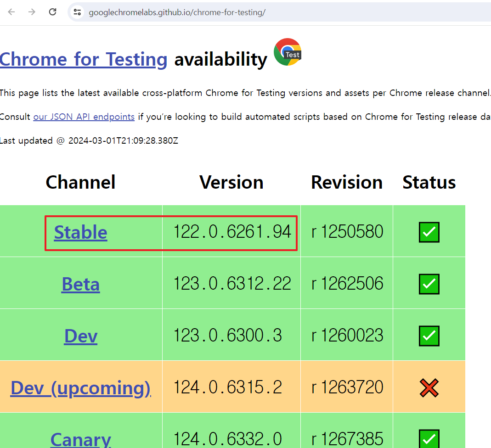Click the Chrome Test logo image

(288, 52)
